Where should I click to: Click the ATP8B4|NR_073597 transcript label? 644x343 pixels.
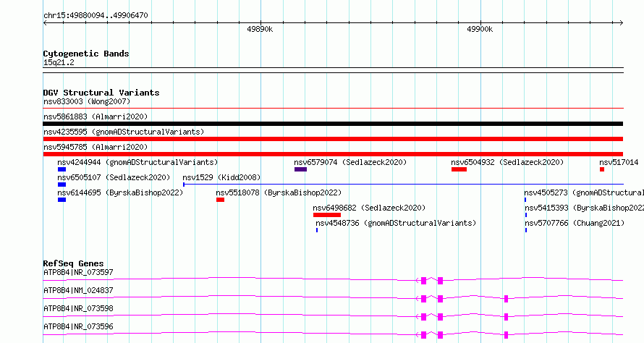78,272
